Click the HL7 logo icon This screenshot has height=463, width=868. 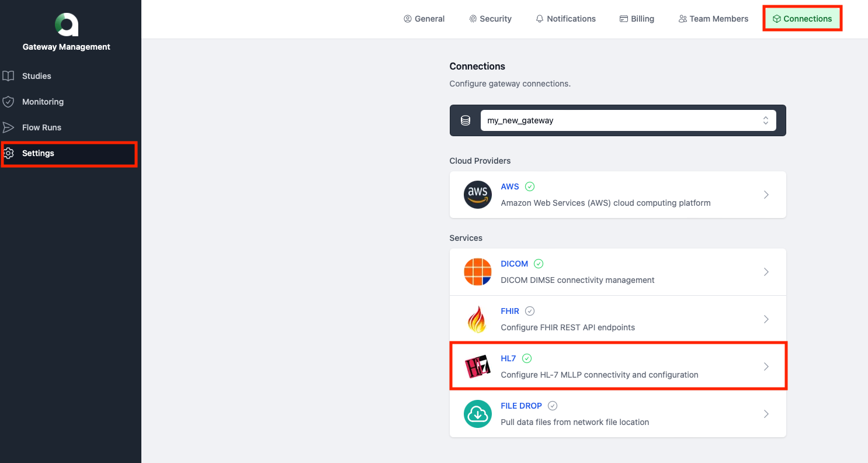(478, 367)
